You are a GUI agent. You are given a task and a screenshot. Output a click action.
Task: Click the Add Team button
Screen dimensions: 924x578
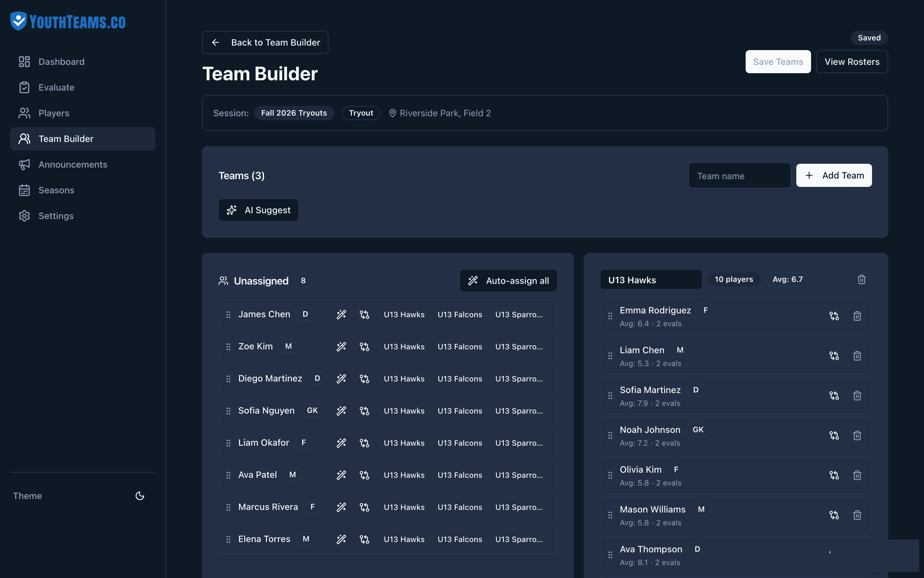pos(834,175)
